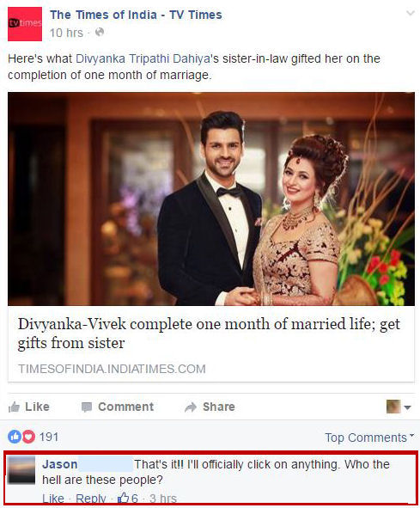Reply to Jason's comment
The image size is (420, 508).
tap(91, 498)
